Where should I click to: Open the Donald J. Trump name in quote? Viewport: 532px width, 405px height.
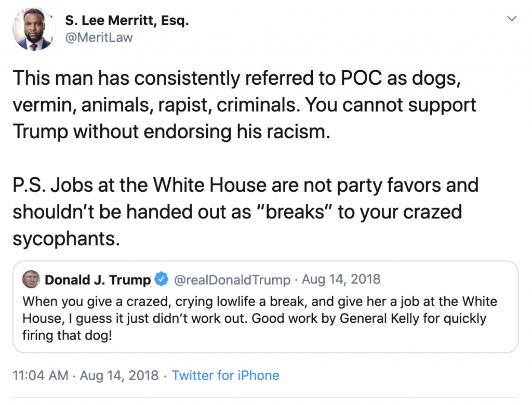98,280
